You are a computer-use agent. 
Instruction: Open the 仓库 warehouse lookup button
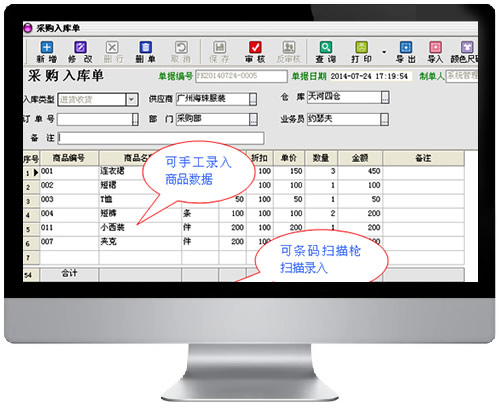coord(385,97)
